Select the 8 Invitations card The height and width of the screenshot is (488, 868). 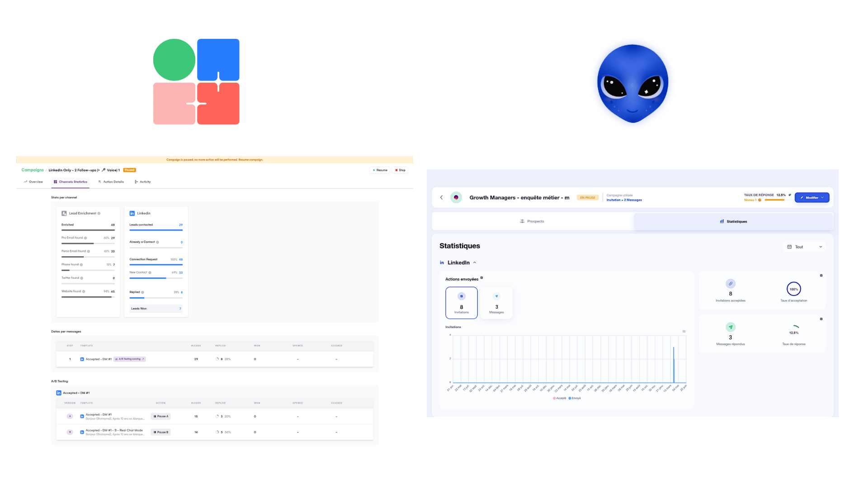click(462, 303)
